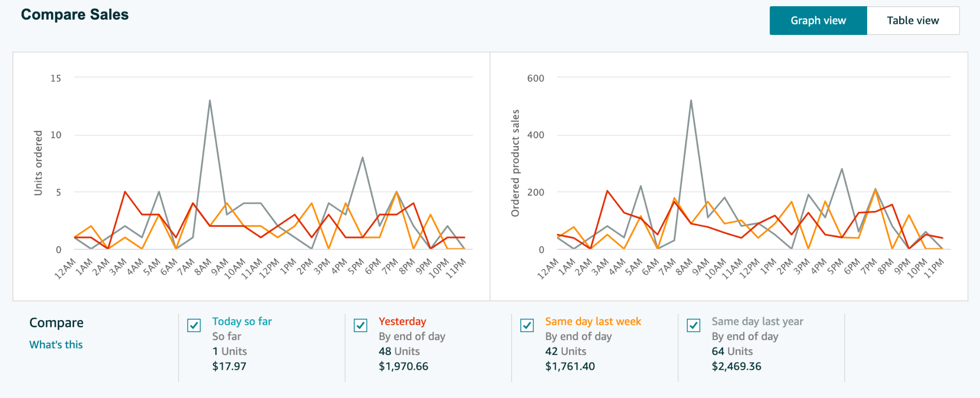Select the Today so far legend label
This screenshot has height=398, width=980.
click(x=242, y=321)
